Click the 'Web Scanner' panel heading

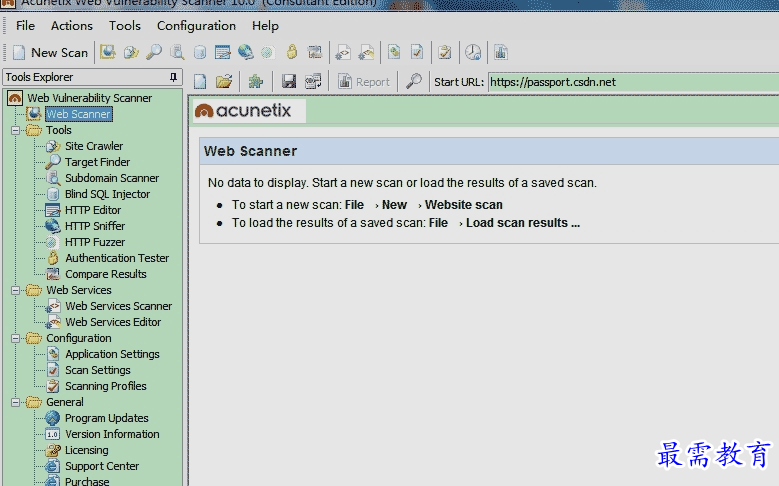click(x=250, y=151)
